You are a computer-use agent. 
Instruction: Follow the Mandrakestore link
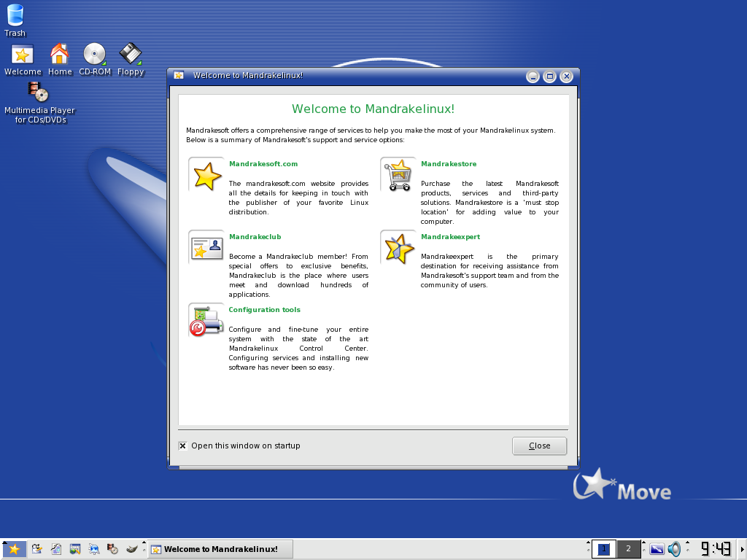(449, 164)
